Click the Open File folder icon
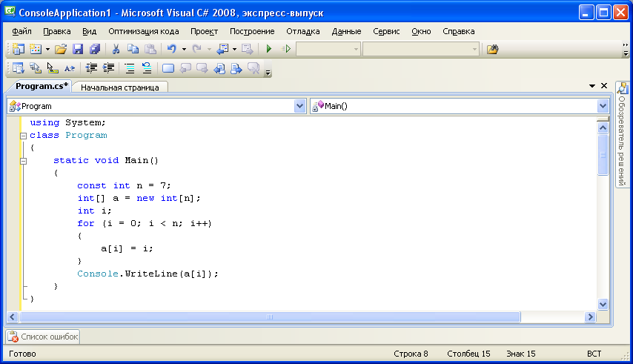The width and height of the screenshot is (633, 364). [x=61, y=49]
